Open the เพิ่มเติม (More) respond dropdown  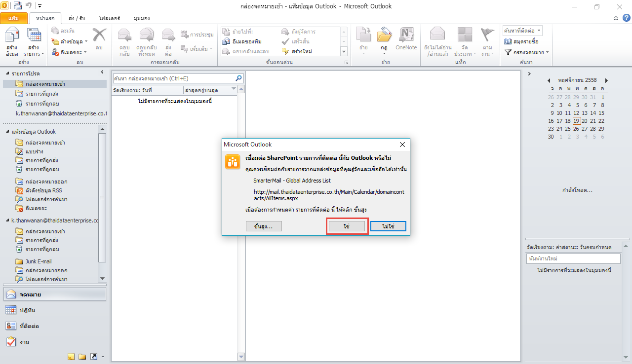[197, 48]
